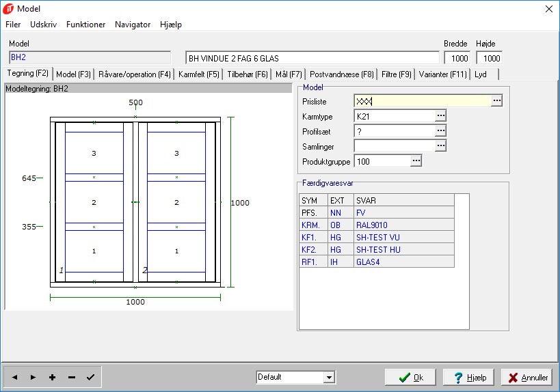Click the Ok button

410,378
